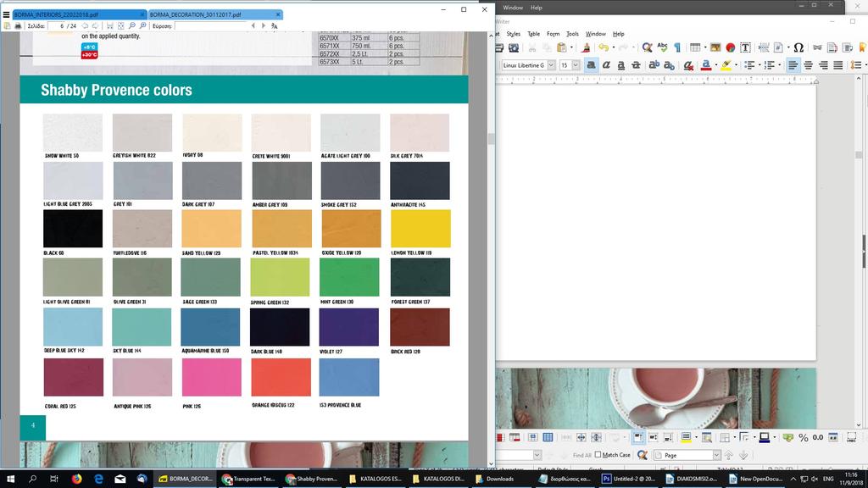
Task: Zoom out in the PDF viewer
Action: pyautogui.click(x=131, y=26)
